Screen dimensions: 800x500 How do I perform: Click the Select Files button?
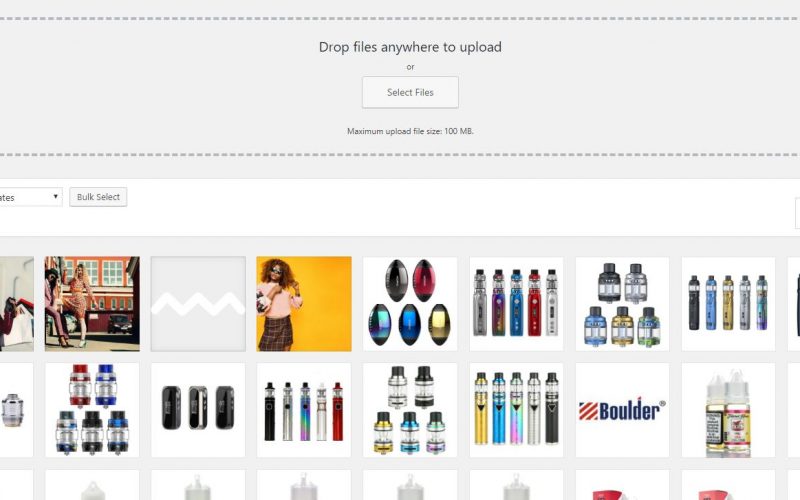(x=410, y=92)
